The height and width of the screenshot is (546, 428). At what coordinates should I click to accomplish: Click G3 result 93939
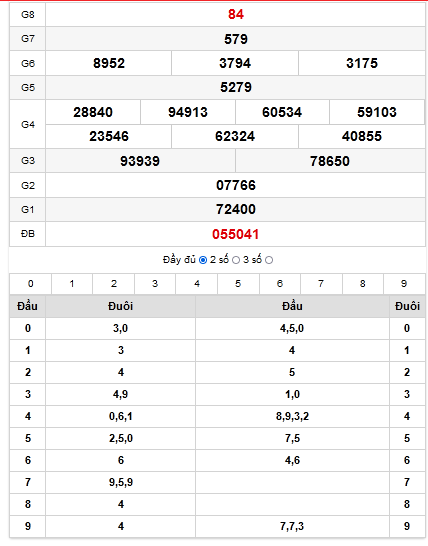click(x=140, y=161)
